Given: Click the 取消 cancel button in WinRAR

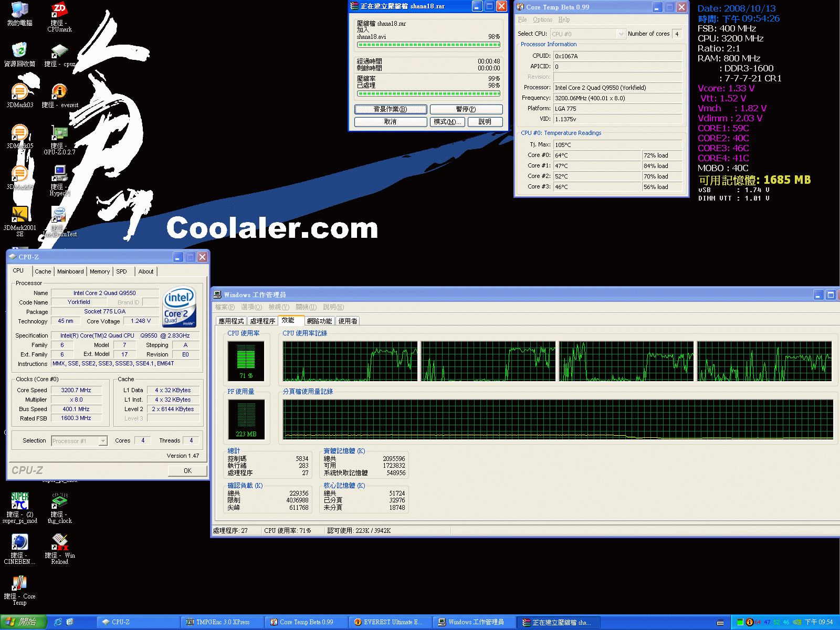Looking at the screenshot, I should 390,122.
